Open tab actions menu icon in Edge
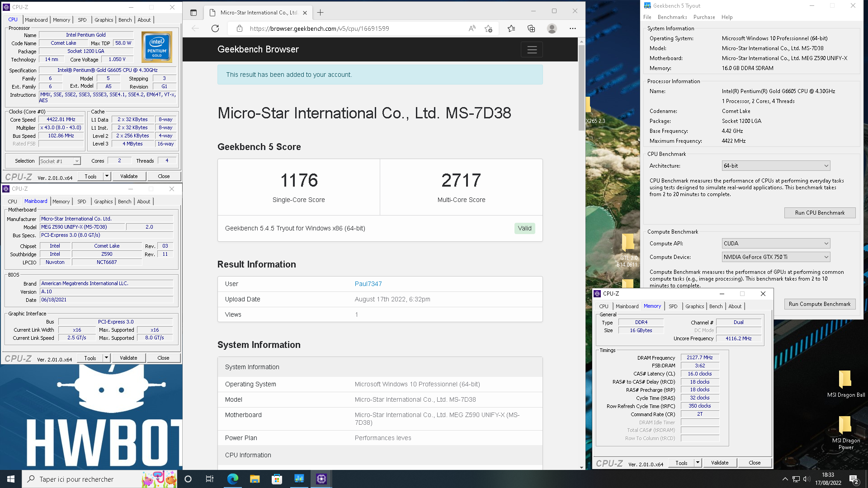 193,13
